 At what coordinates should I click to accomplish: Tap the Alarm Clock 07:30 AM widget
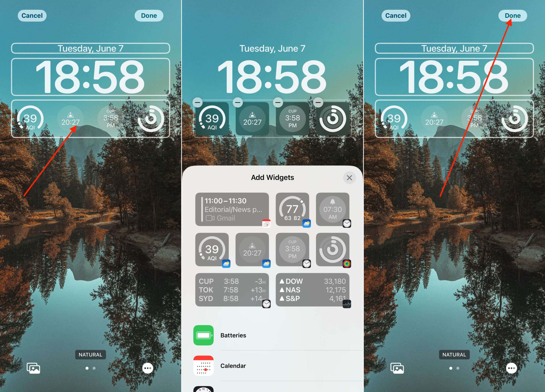333,209
